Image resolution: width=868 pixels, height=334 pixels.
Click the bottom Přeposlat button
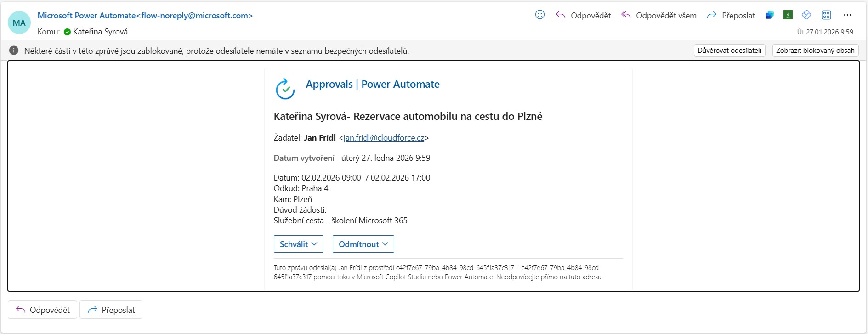click(111, 310)
